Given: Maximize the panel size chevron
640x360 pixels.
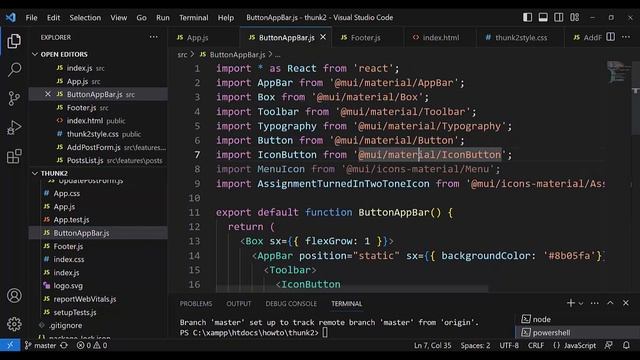Looking at the screenshot, I should 610,303.
